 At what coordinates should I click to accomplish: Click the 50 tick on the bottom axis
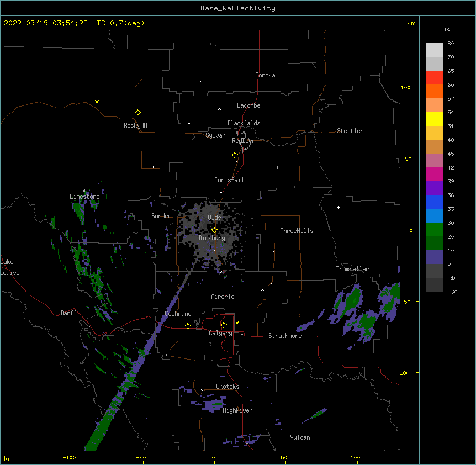tap(284, 457)
